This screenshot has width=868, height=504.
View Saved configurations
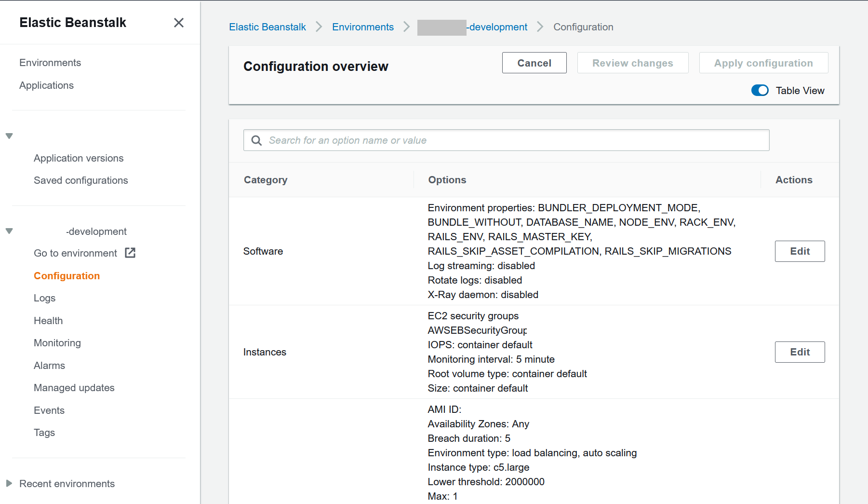click(x=80, y=180)
